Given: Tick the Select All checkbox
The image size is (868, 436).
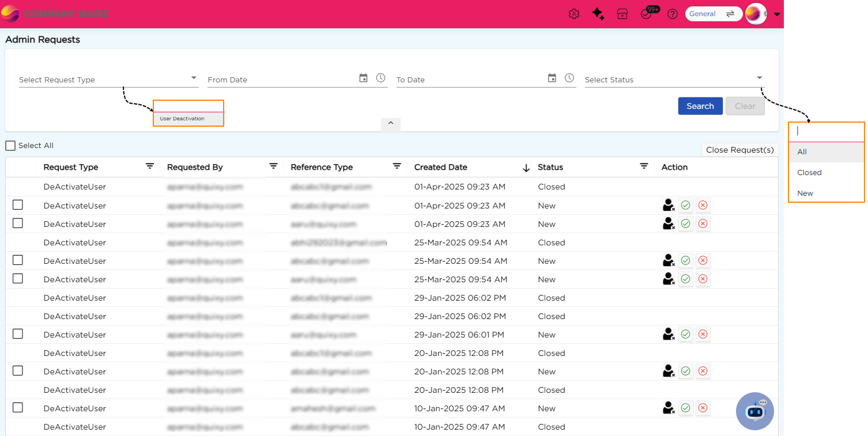Looking at the screenshot, I should [10, 146].
